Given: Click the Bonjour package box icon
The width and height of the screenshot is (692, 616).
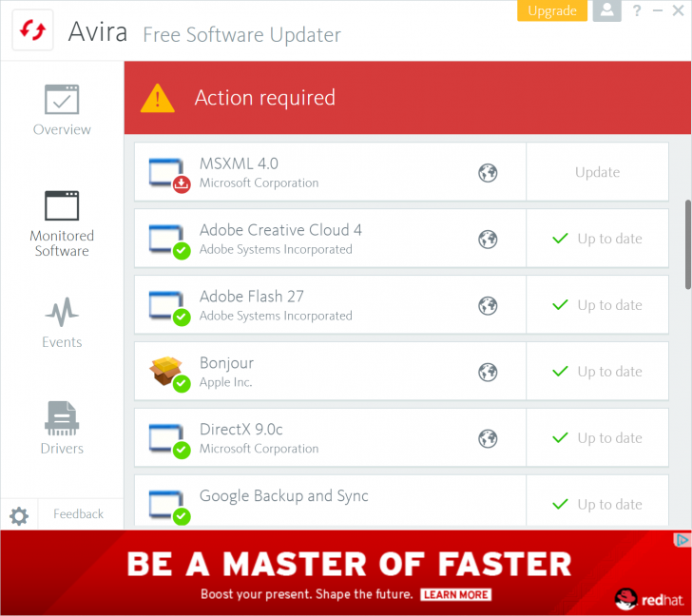Looking at the screenshot, I should click(x=169, y=374).
